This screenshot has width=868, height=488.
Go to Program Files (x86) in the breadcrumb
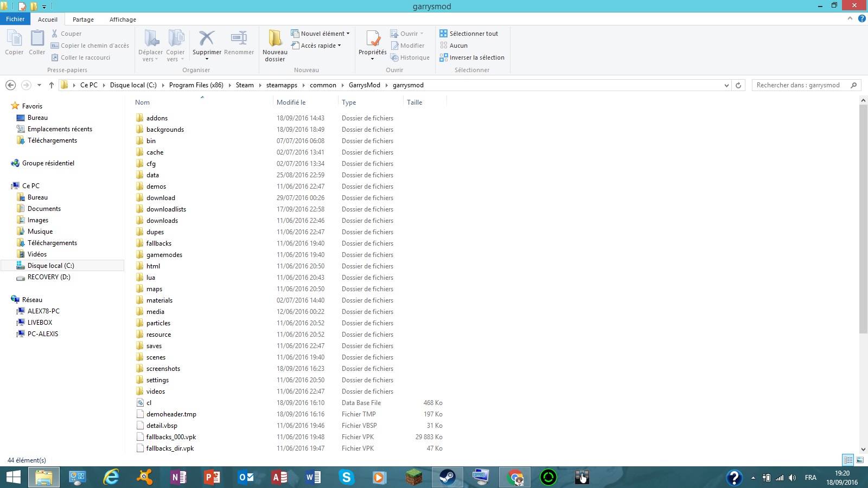[x=196, y=85]
